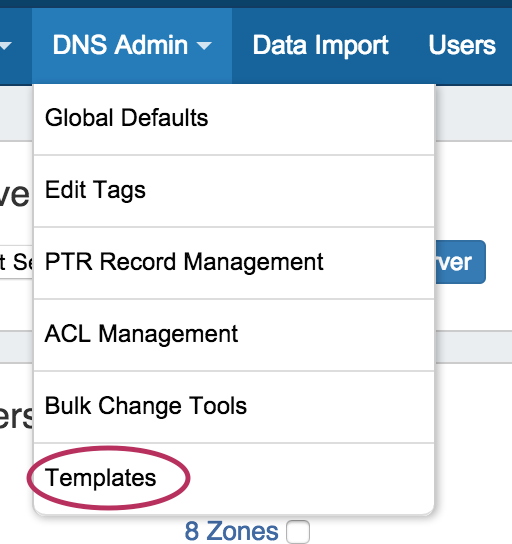The image size is (512, 544).
Task: Click dark strip above the navbar
Action: coord(256,4)
